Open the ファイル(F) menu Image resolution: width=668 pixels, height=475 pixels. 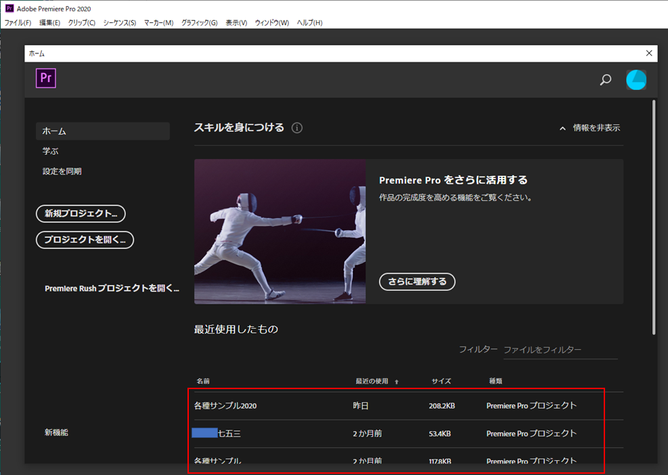(17, 23)
